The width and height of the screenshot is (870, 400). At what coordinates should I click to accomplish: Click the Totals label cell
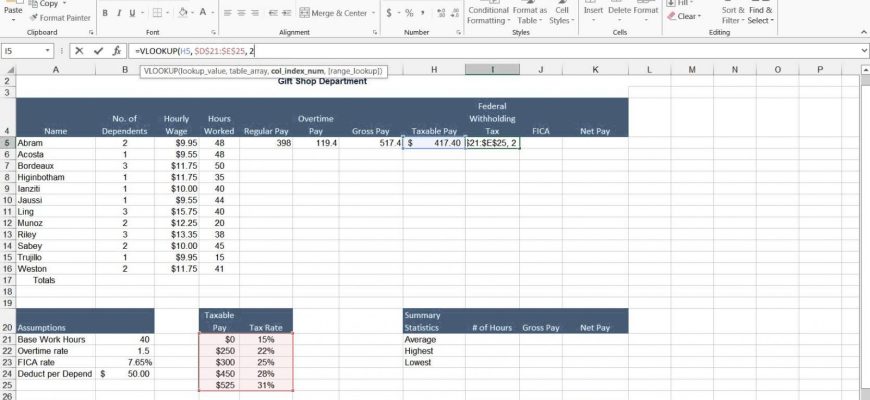pos(55,280)
